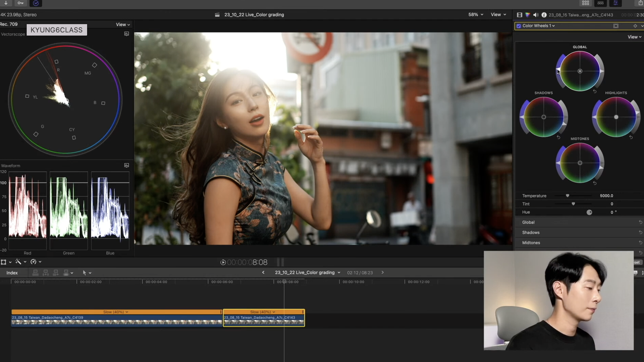Screen dimensions: 644x362
Task: Click the Share export icon
Action: point(640,3)
